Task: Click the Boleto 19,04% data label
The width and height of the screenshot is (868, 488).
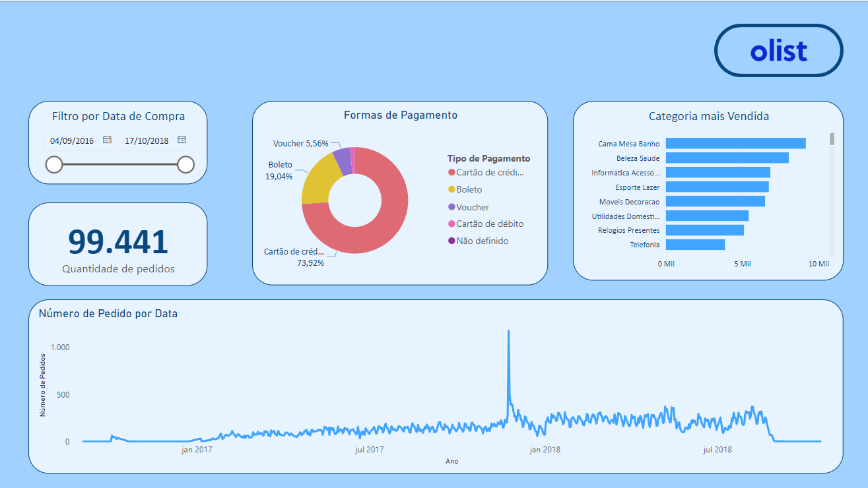Action: (279, 170)
